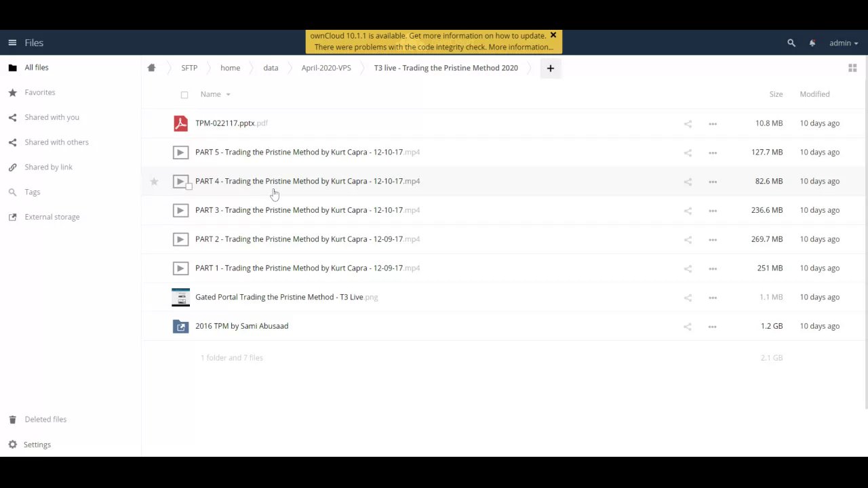Open more actions for PART 2 video
Screen dimensions: 868x488
(713, 240)
